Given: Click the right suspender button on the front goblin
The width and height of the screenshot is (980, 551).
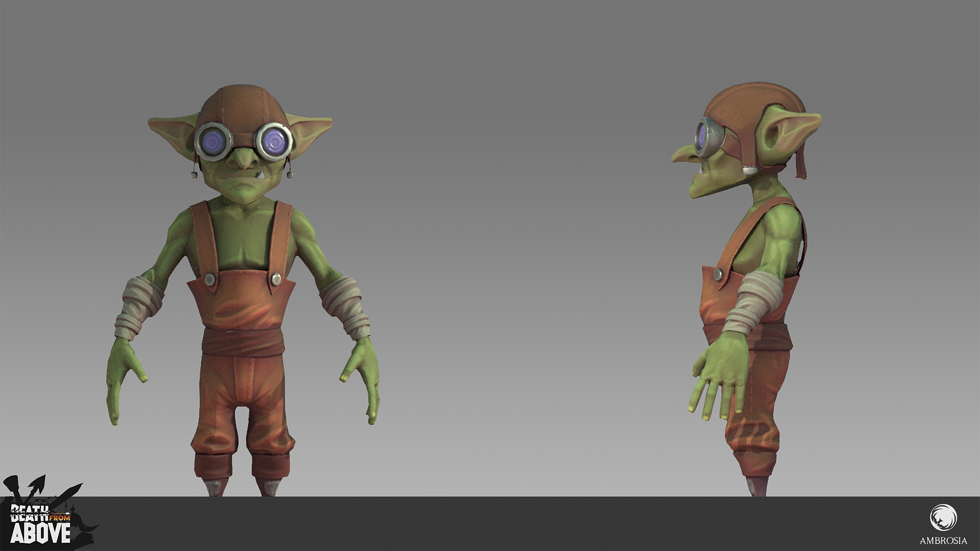Looking at the screenshot, I should click(276, 279).
